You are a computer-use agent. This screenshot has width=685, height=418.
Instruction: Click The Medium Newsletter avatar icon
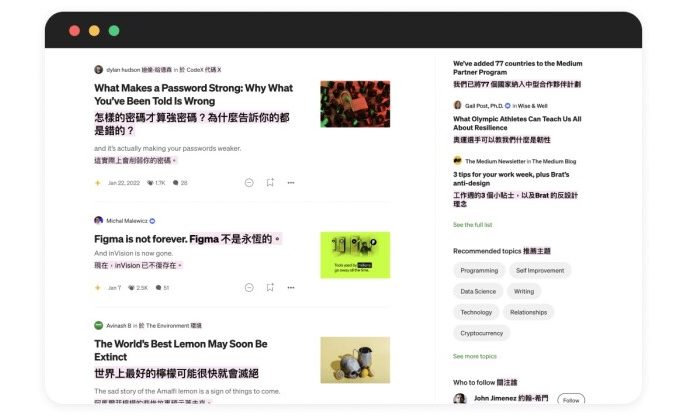tap(457, 161)
